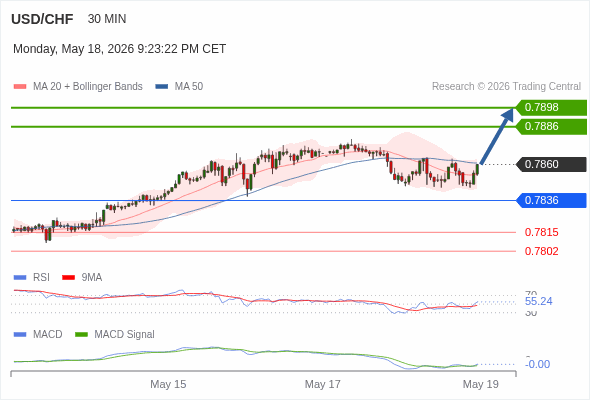This screenshot has height=400, width=590.
Task: Click the 9MA red legend marker
Action: (x=68, y=278)
